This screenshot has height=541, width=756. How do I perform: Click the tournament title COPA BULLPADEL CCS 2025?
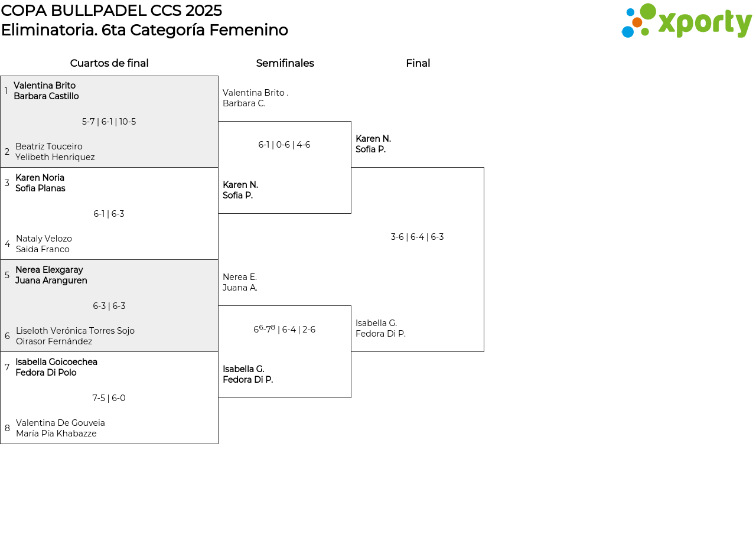112,11
